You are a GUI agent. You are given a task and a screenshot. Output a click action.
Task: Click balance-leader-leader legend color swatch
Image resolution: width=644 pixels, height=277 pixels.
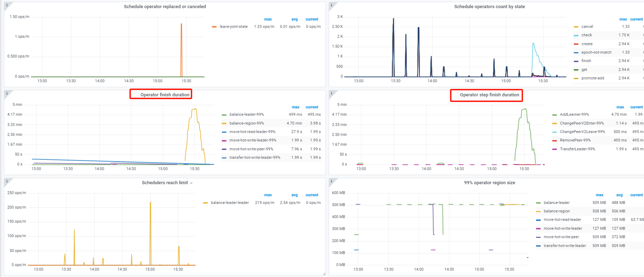pyautogui.click(x=205, y=203)
